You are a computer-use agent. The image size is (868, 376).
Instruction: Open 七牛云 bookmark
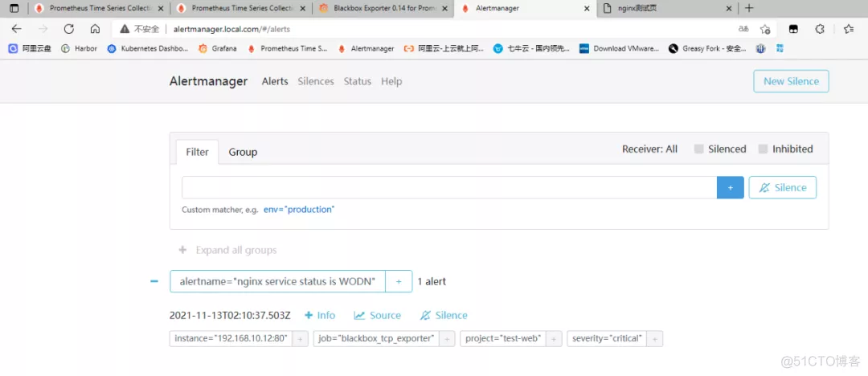(x=531, y=49)
